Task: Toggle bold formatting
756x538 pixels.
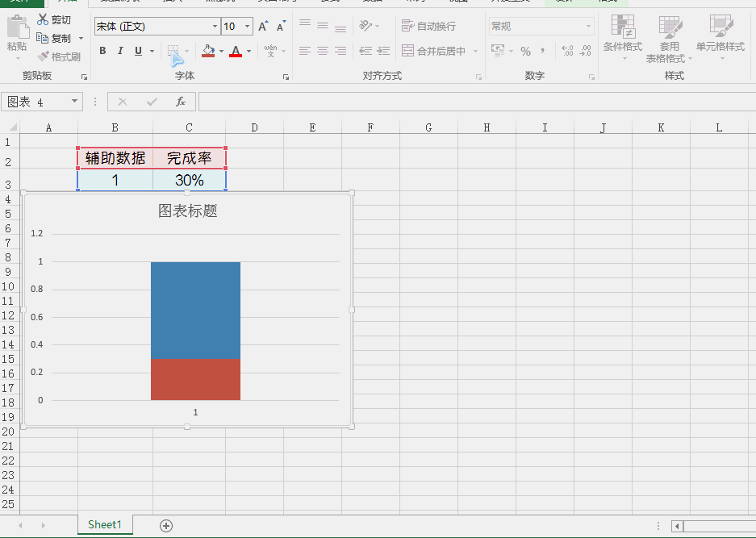Action: point(102,51)
